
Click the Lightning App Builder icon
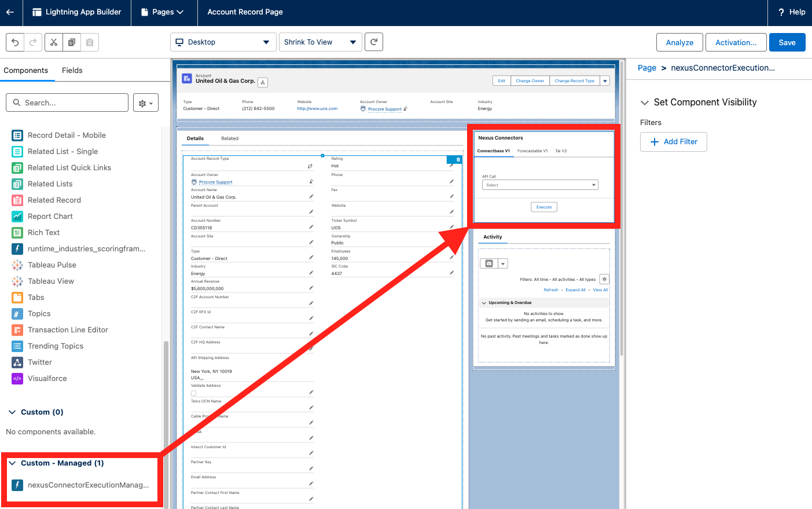(x=37, y=12)
